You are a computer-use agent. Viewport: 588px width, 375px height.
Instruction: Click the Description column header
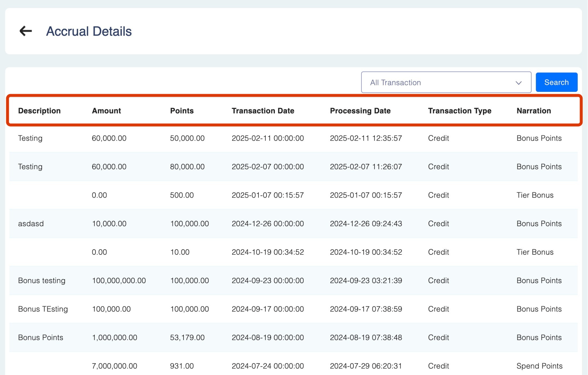[39, 111]
